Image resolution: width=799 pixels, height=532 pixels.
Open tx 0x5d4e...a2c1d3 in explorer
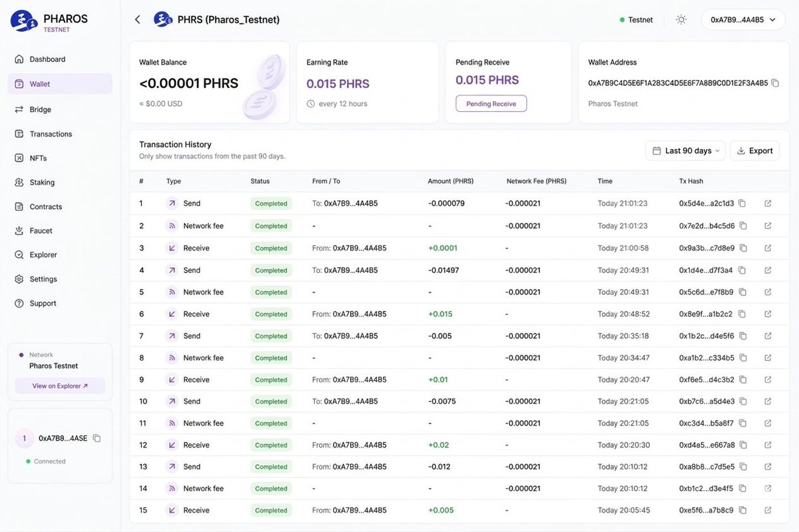click(768, 203)
